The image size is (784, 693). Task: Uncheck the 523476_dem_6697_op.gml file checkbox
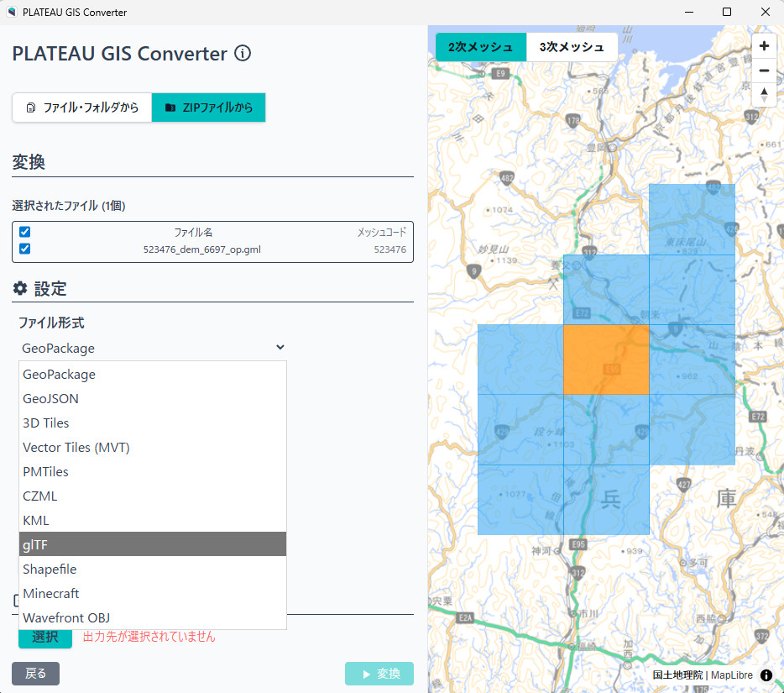coord(25,249)
